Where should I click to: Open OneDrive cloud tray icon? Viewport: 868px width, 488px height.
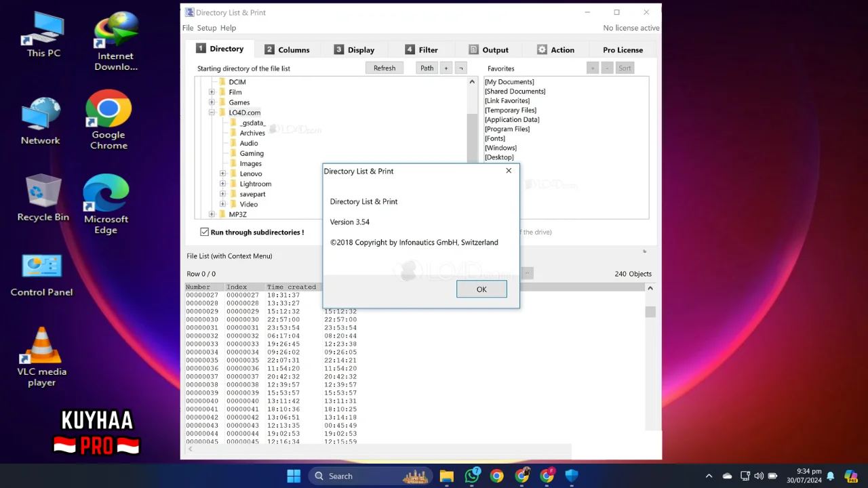(727, 476)
